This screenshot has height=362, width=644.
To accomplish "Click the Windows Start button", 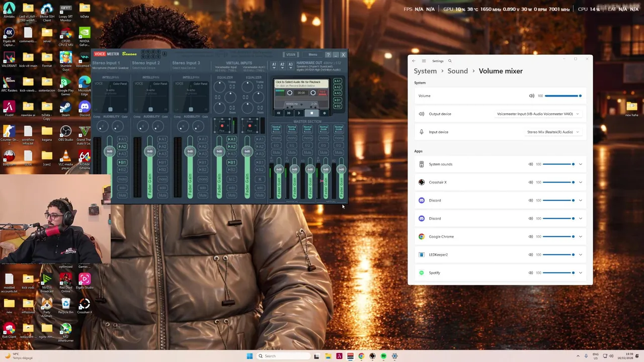I will [x=250, y=356].
